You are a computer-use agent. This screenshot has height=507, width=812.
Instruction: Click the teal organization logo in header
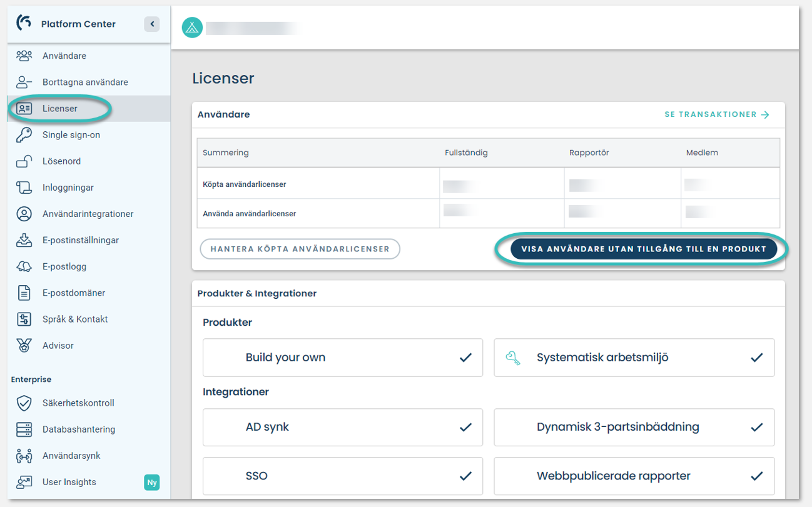192,28
